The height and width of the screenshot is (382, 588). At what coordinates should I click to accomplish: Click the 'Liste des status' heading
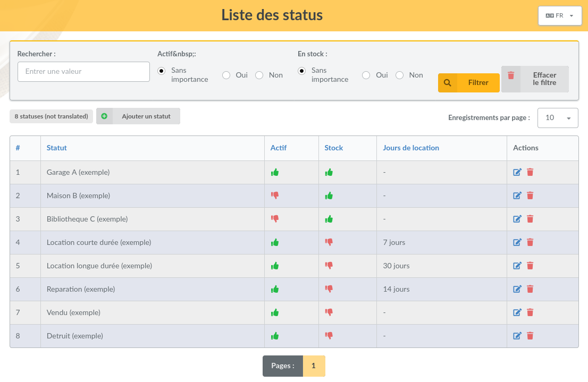click(272, 15)
